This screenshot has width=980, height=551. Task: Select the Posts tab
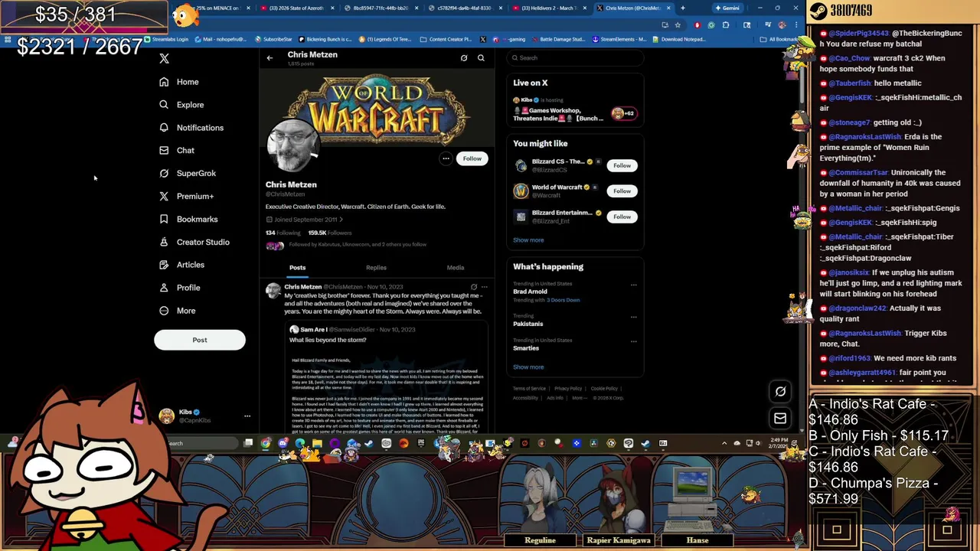pos(298,268)
